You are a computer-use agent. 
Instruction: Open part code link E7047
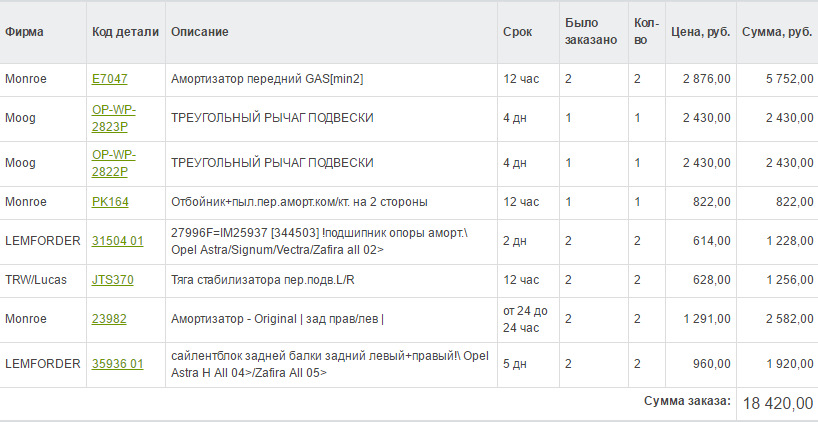pos(109,79)
